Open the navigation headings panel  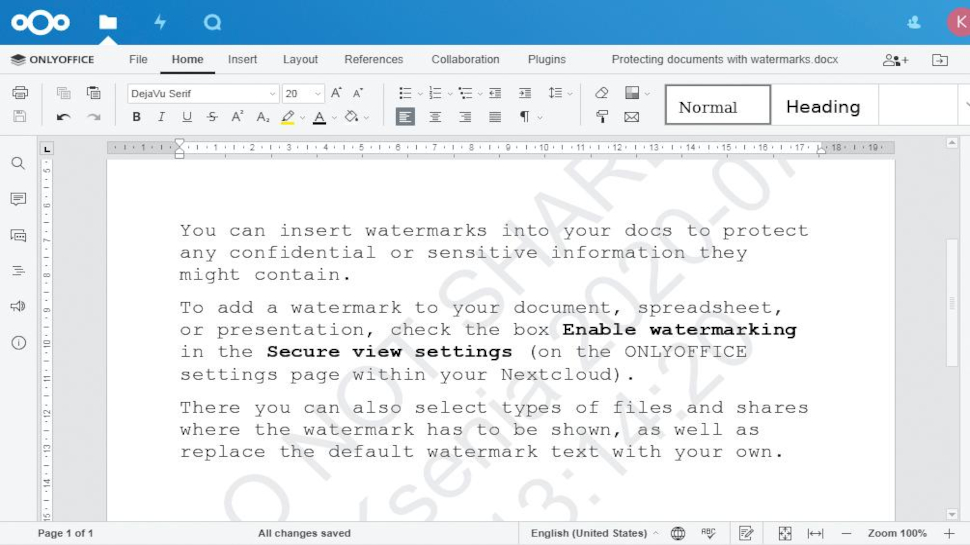pos(19,270)
